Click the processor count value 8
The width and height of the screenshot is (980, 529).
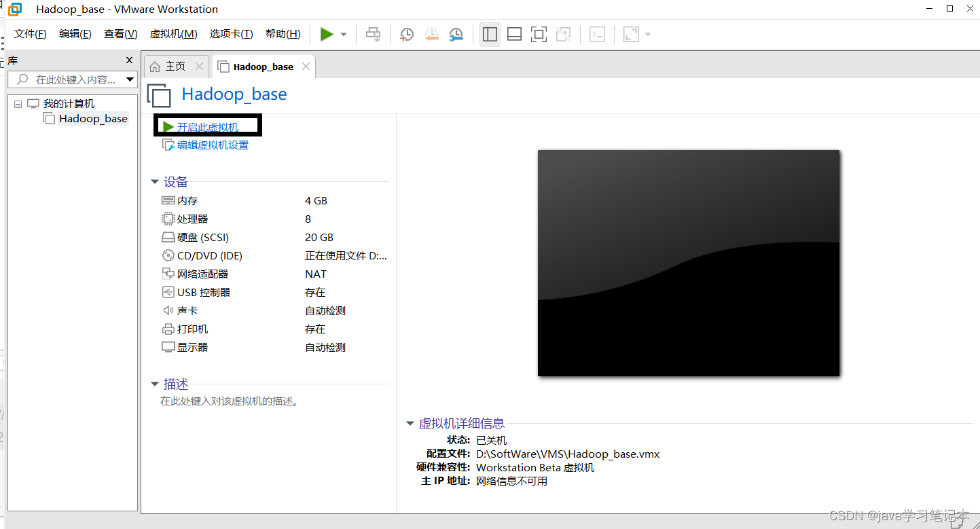point(308,219)
